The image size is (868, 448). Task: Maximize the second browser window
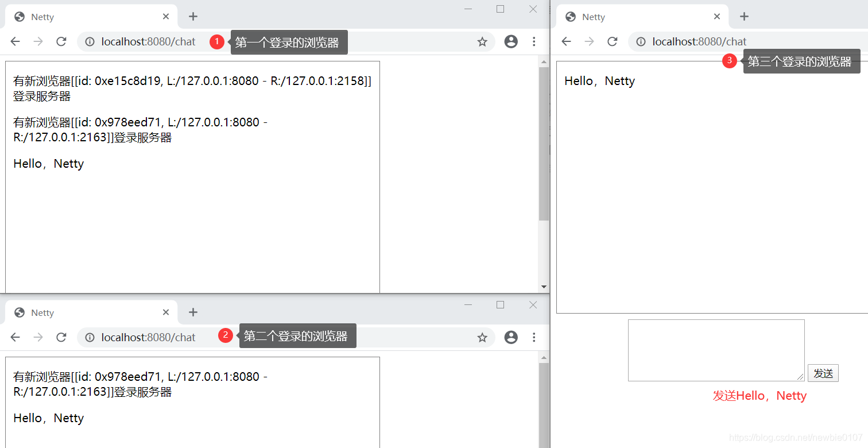500,304
